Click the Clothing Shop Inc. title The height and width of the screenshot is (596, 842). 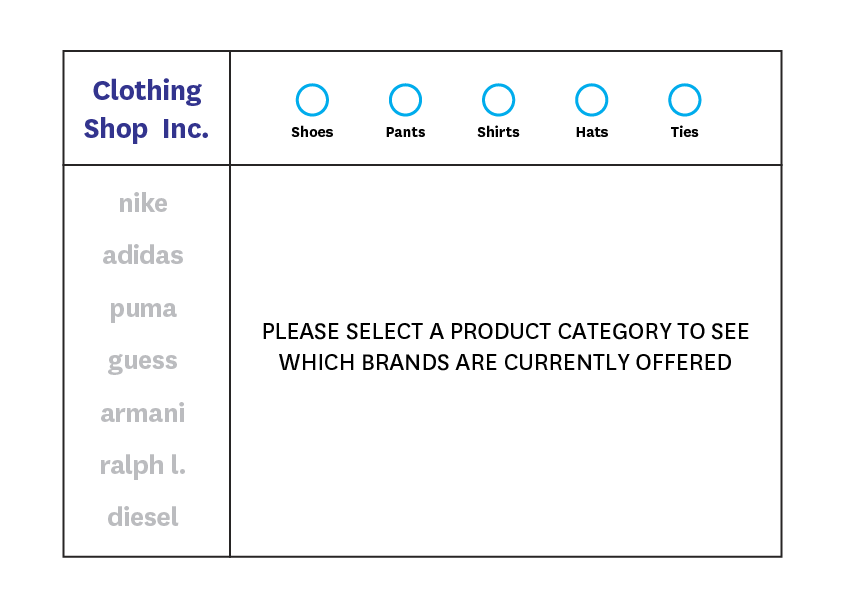147,110
